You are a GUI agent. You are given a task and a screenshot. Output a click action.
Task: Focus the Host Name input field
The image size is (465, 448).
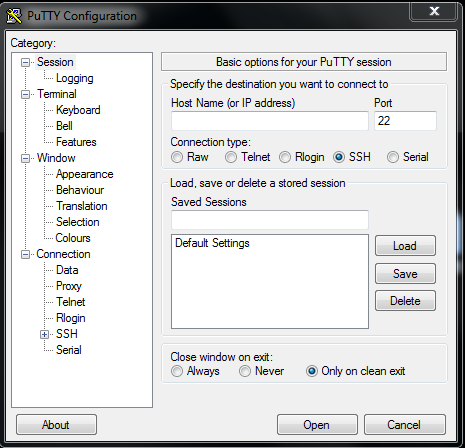270,121
